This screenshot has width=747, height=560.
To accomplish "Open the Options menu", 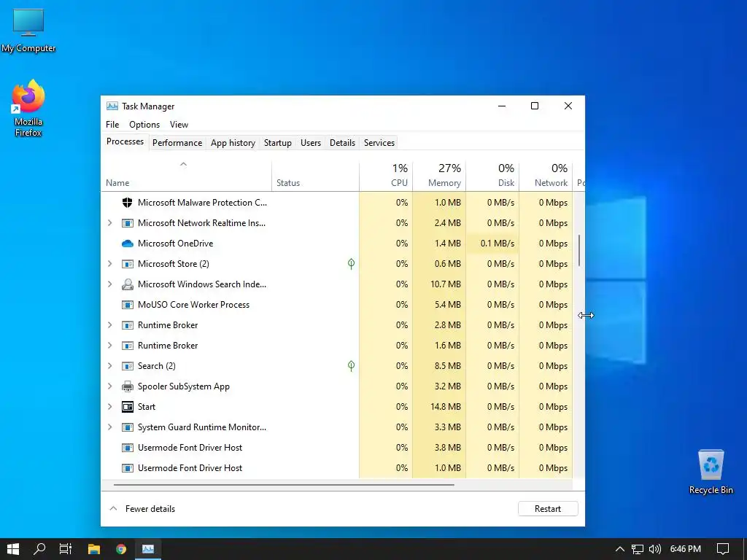I will click(144, 125).
